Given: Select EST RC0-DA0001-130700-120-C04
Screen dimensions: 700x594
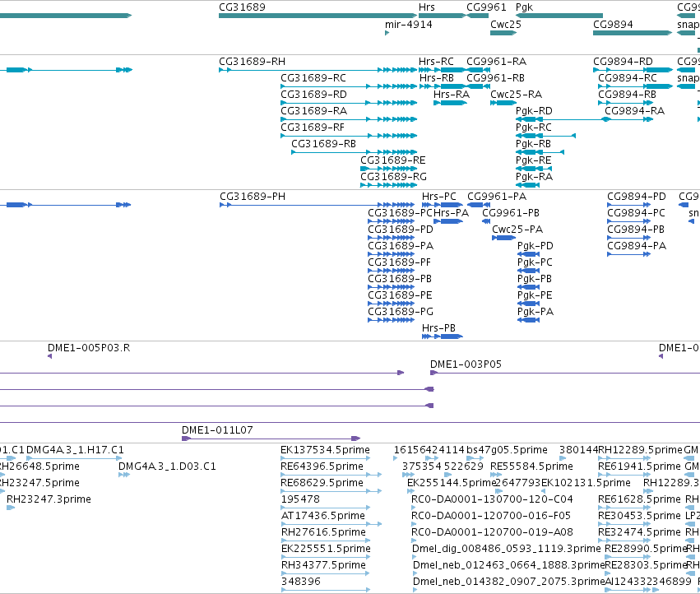Looking at the screenshot, I should point(492,499).
